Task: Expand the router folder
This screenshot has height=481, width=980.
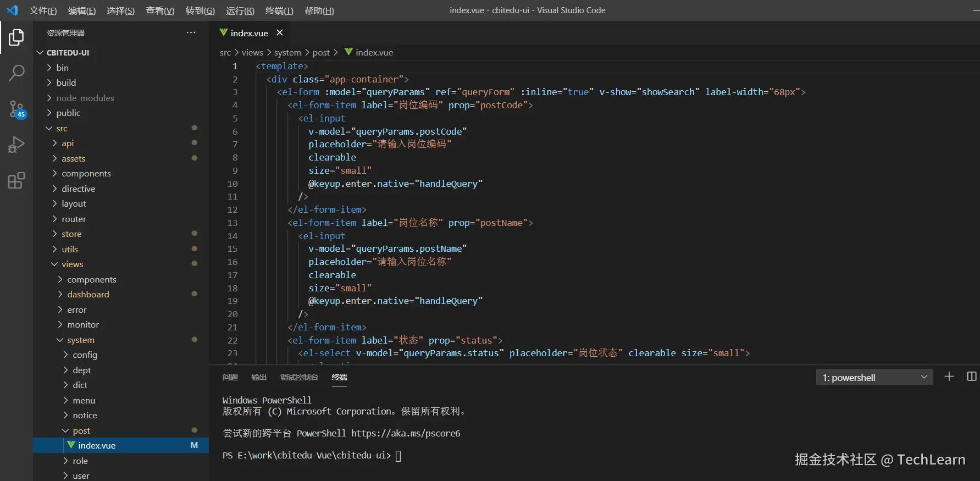Action: pos(74,219)
